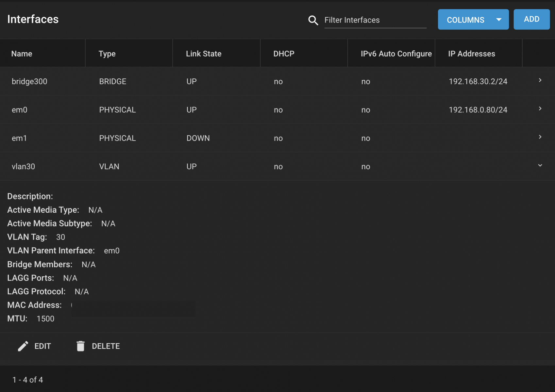Click PHYSICAL type in em0 row
Screen dimensions: 555x392
[117, 110]
